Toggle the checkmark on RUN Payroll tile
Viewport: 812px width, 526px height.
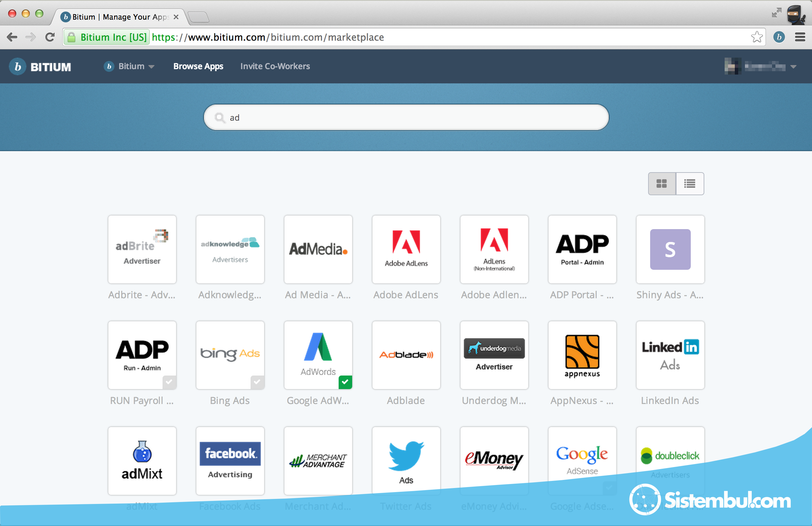click(169, 382)
